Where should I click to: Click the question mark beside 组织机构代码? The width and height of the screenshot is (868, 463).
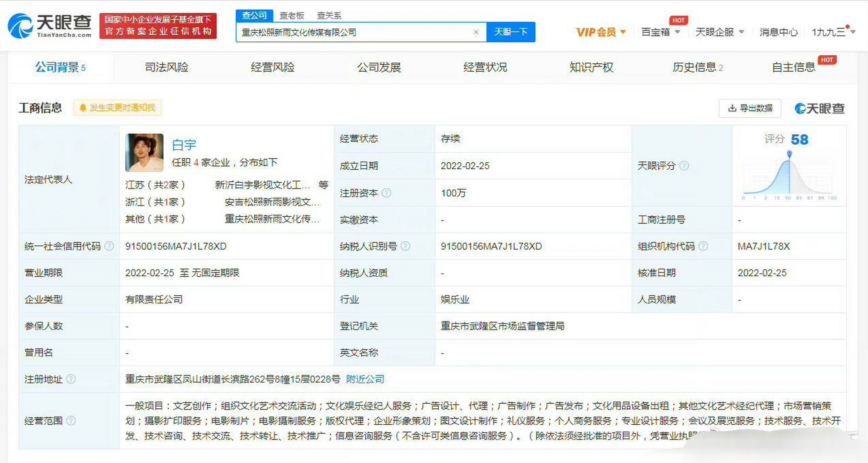704,246
